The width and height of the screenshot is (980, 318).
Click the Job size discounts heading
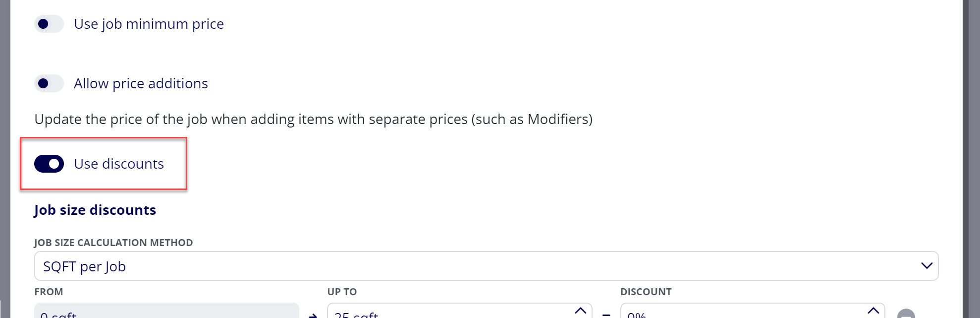click(95, 210)
